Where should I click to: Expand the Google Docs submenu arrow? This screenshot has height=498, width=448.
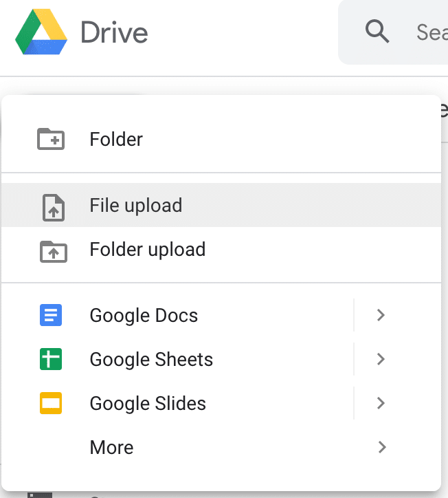[x=381, y=316]
